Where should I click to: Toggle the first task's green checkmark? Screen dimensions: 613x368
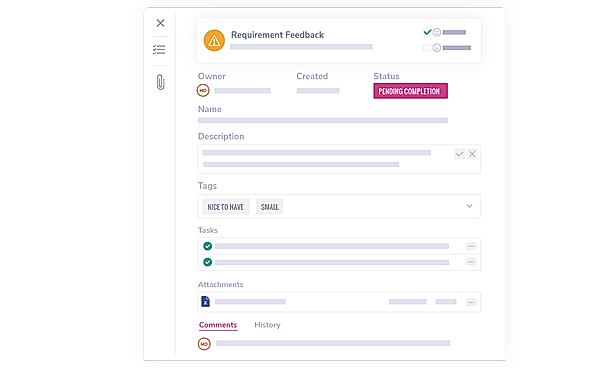click(x=208, y=246)
